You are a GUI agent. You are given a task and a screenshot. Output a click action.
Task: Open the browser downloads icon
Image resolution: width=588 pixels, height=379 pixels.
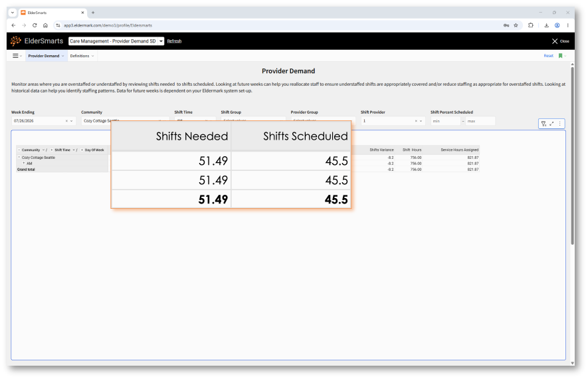click(x=546, y=25)
